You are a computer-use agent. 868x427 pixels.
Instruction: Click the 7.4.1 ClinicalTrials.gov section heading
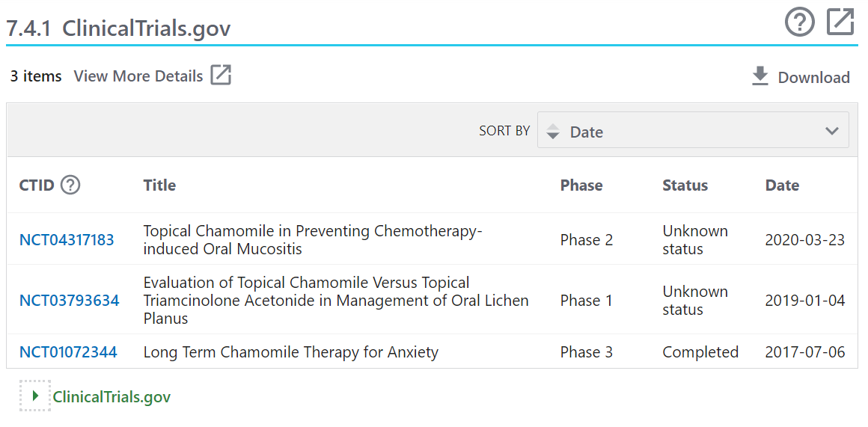click(118, 28)
